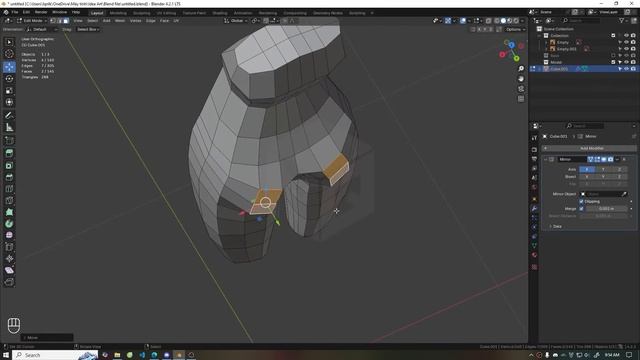Uncheck the Clipping checkbox
The width and height of the screenshot is (640, 360).
tap(582, 201)
